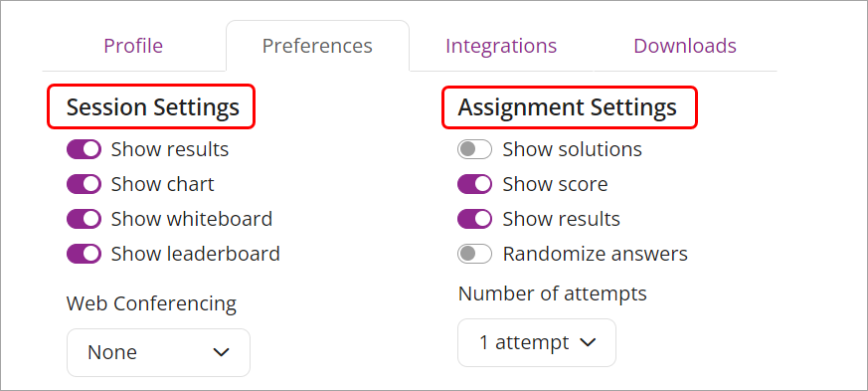This screenshot has height=391, width=868.
Task: Click the Assignment Settings heading
Action: [x=568, y=106]
